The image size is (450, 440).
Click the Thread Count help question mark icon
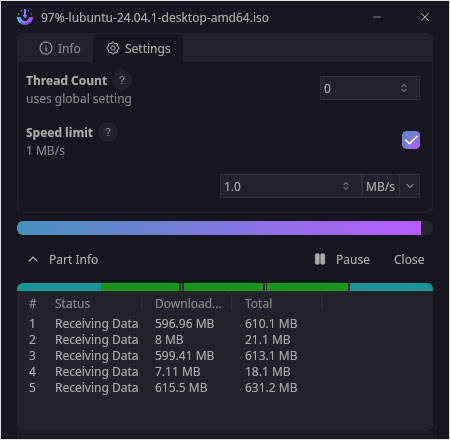122,80
